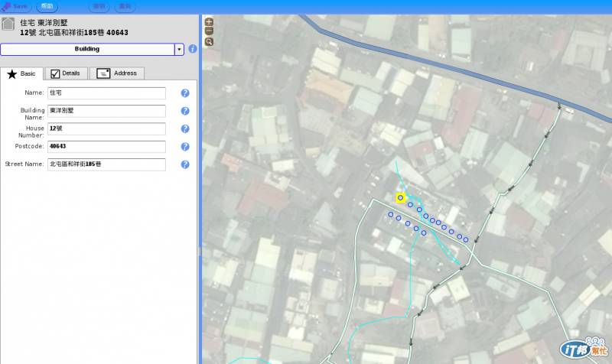The height and width of the screenshot is (364, 612).
Task: Click the House Number field 12號
Action: pyautogui.click(x=106, y=128)
